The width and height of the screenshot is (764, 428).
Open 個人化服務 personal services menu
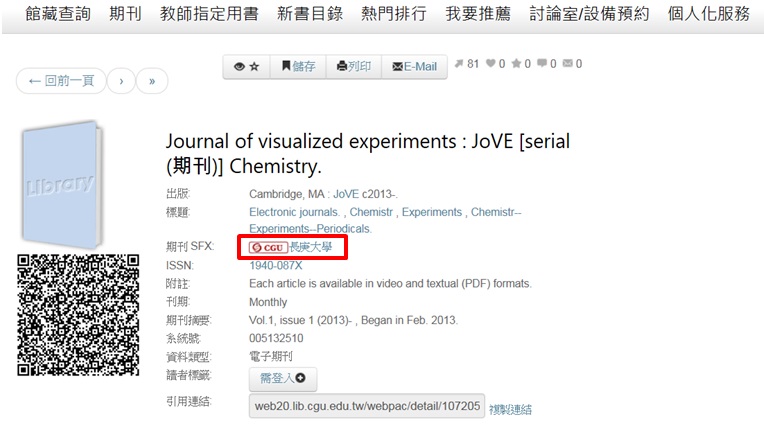[x=708, y=14]
